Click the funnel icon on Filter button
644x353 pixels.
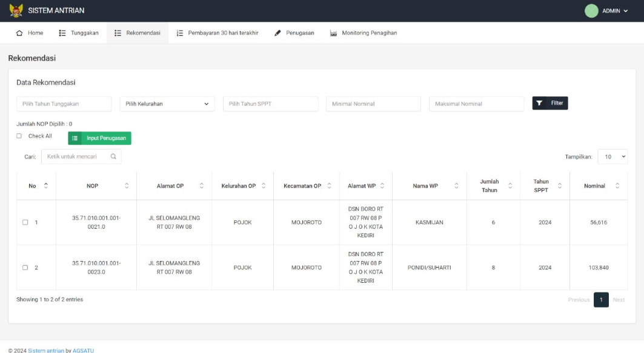point(539,103)
